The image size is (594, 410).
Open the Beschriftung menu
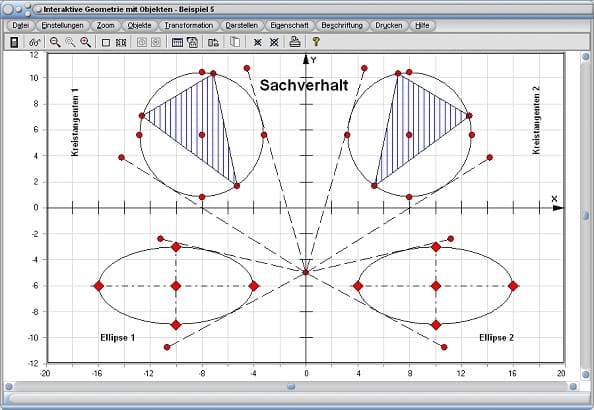coord(342,25)
